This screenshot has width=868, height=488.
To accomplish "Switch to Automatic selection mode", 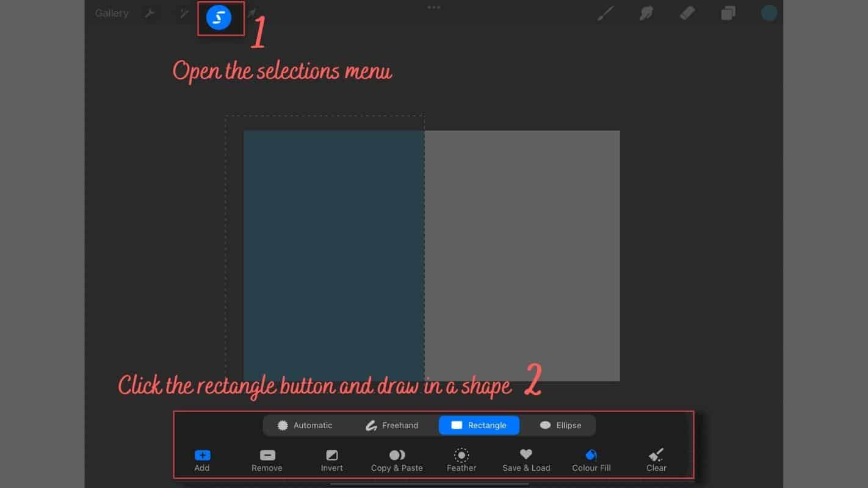I will tap(305, 425).
